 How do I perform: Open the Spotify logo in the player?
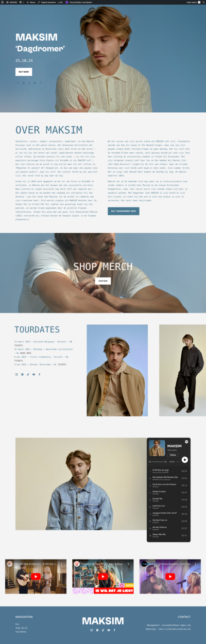[186, 442]
